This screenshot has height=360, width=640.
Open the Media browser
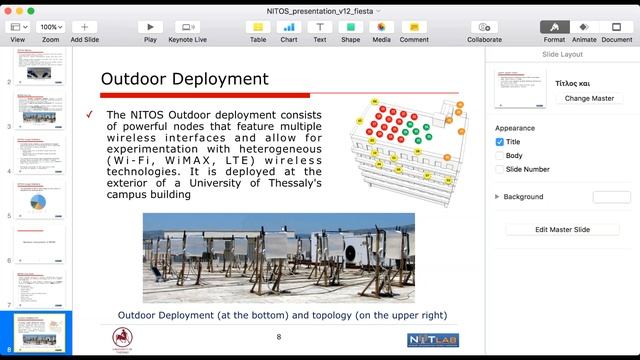[x=381, y=27]
